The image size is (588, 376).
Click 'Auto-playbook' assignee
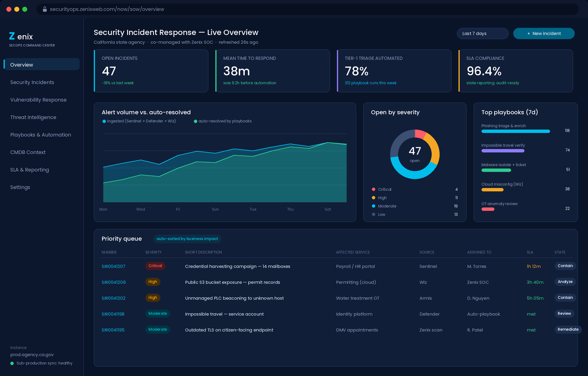484,314
